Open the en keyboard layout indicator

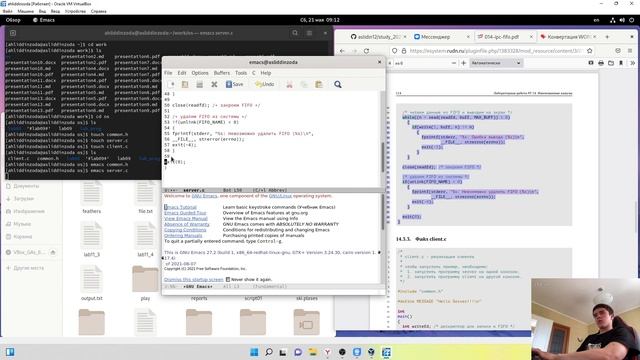coord(596,20)
